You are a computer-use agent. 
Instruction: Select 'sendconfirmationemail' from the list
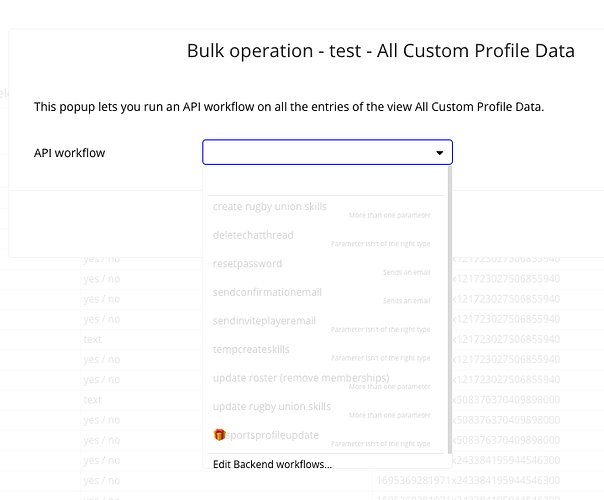pos(267,292)
